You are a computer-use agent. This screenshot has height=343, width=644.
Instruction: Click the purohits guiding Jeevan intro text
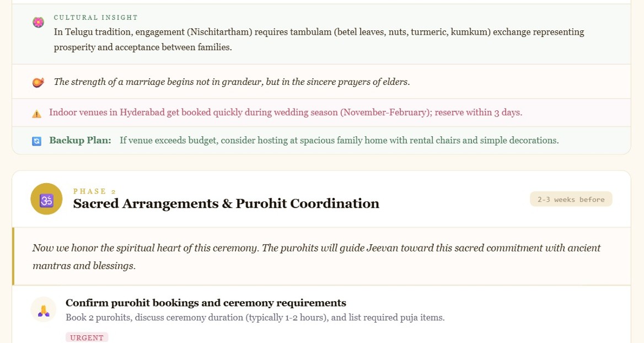click(x=316, y=257)
